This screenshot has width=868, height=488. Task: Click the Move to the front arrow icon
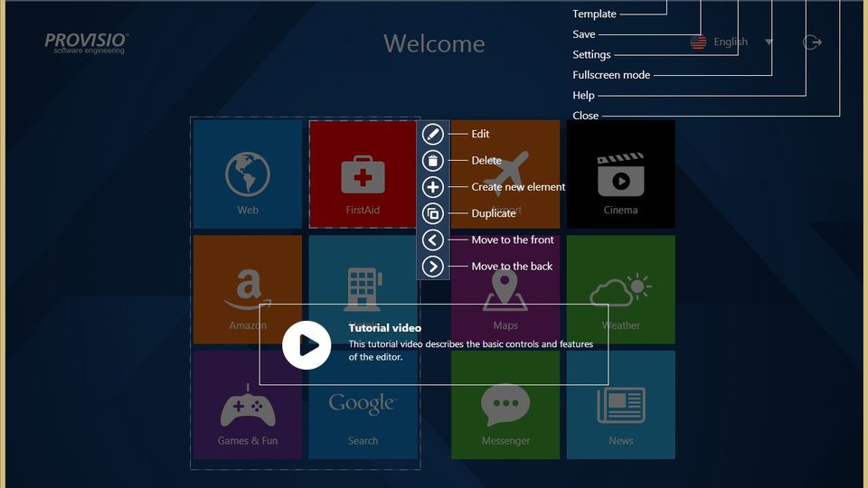(x=433, y=240)
